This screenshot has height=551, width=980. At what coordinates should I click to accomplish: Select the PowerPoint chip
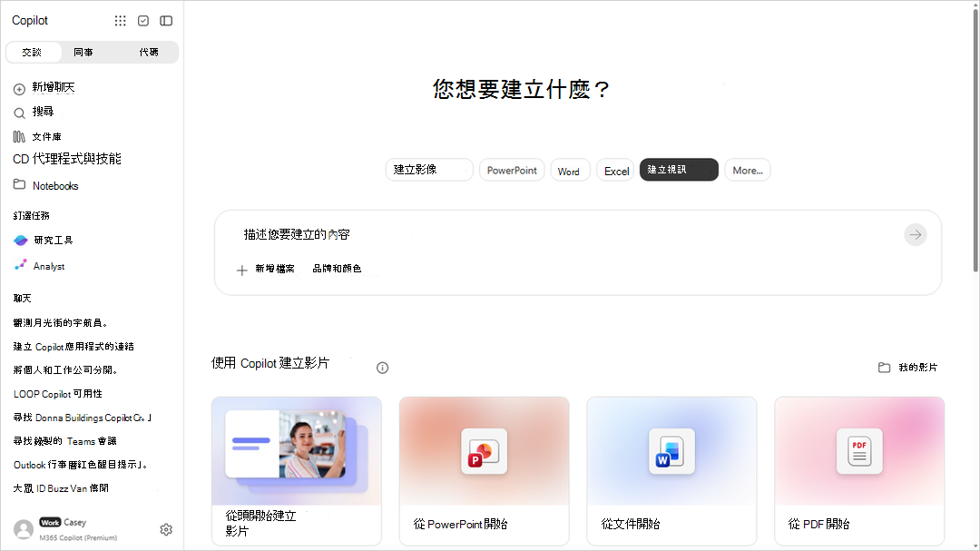pyautogui.click(x=512, y=170)
